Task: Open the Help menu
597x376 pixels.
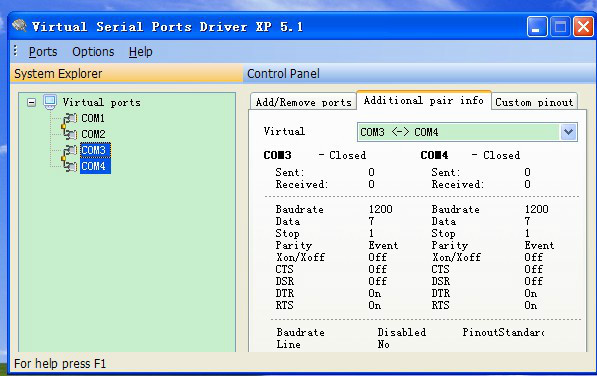Action: point(140,52)
